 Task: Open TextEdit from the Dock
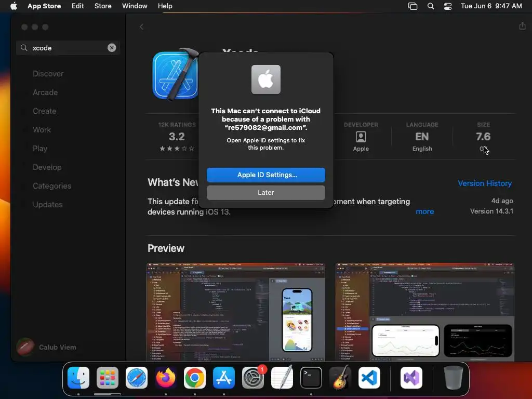(x=282, y=378)
